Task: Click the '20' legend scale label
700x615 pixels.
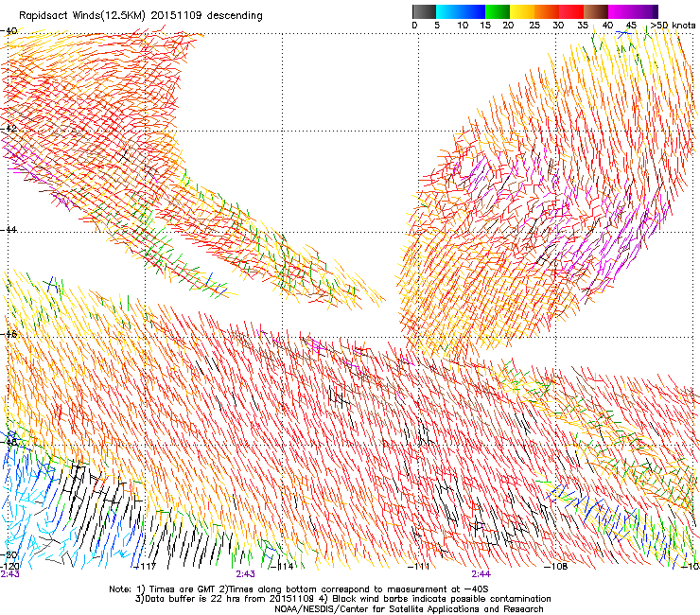Action: [508, 26]
